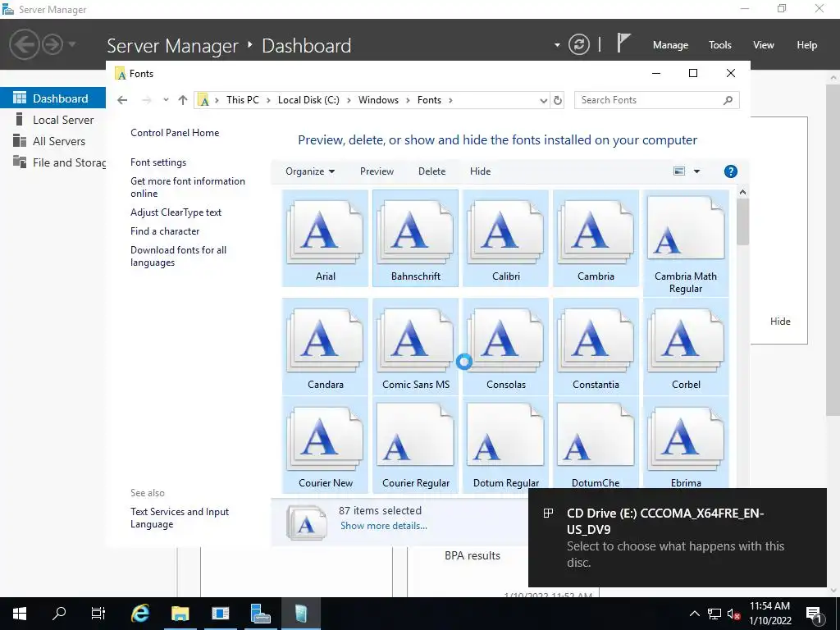Select the Cambria font family icon

tap(596, 239)
